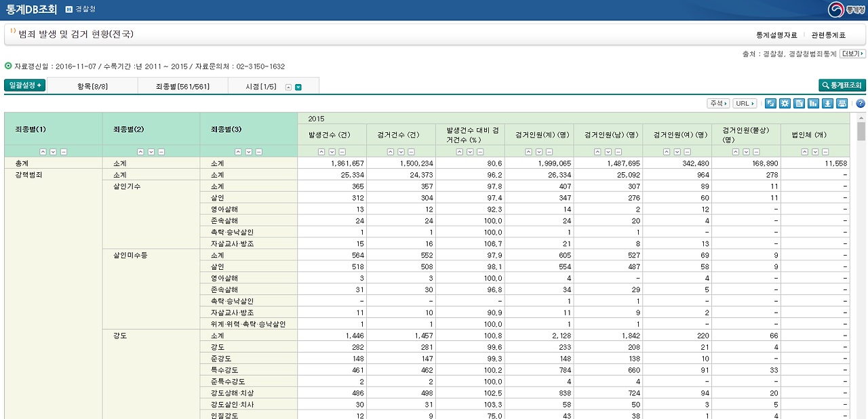This screenshot has height=419, width=868.
Task: Sort 검거인원(남) column descending
Action: [608, 152]
